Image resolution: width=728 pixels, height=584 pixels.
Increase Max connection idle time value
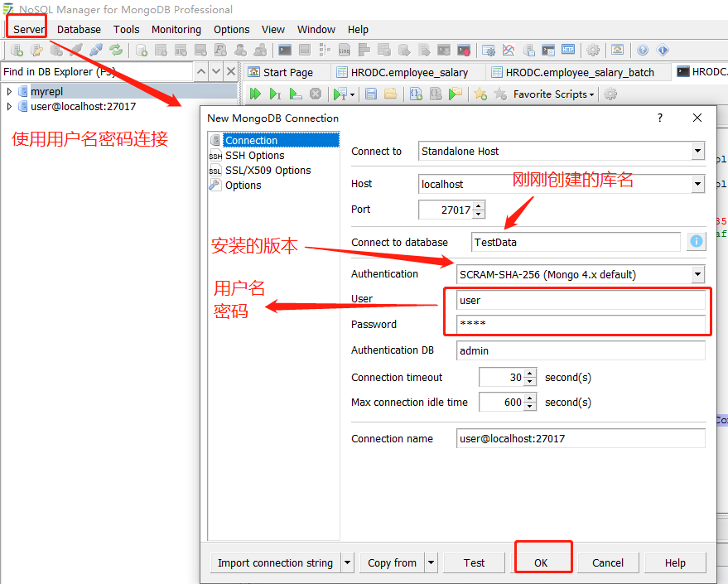[x=530, y=398]
